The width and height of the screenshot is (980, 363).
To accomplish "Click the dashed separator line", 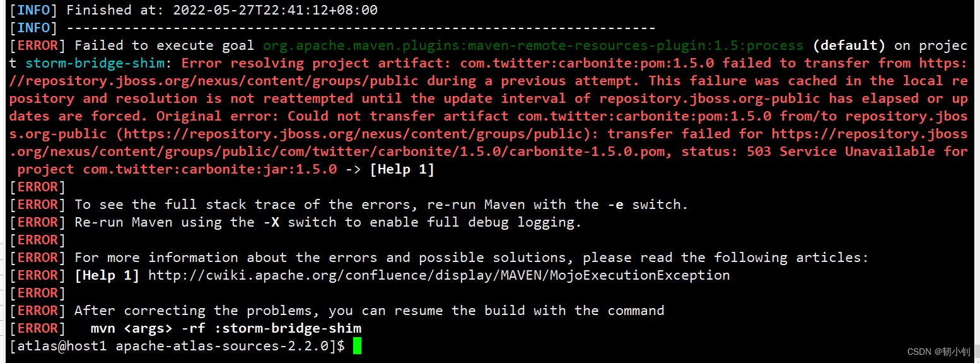I will tap(361, 28).
